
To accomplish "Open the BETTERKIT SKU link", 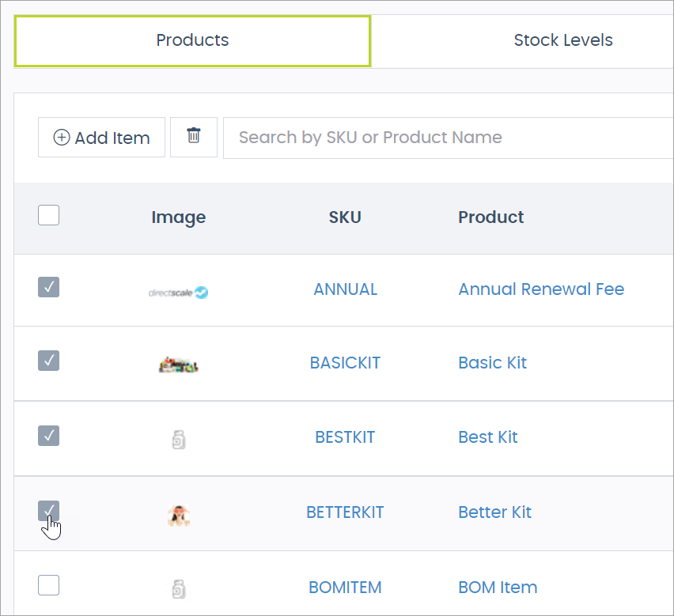I will click(345, 512).
